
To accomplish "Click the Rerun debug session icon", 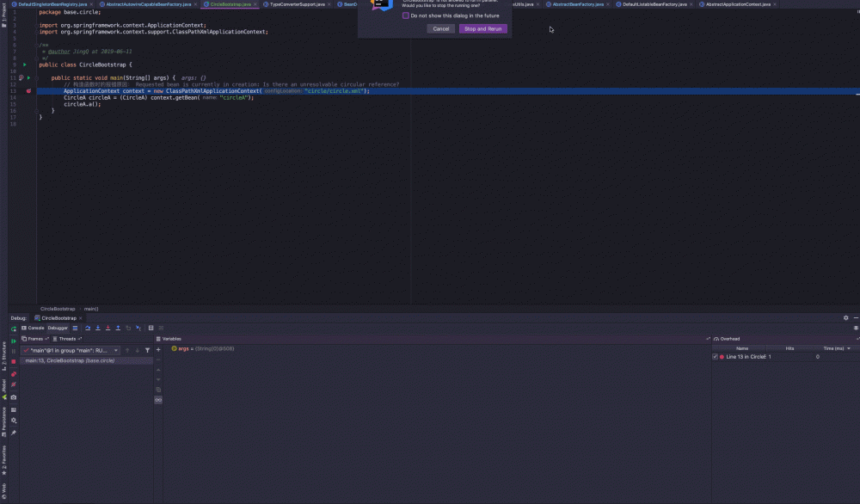I will [14, 329].
